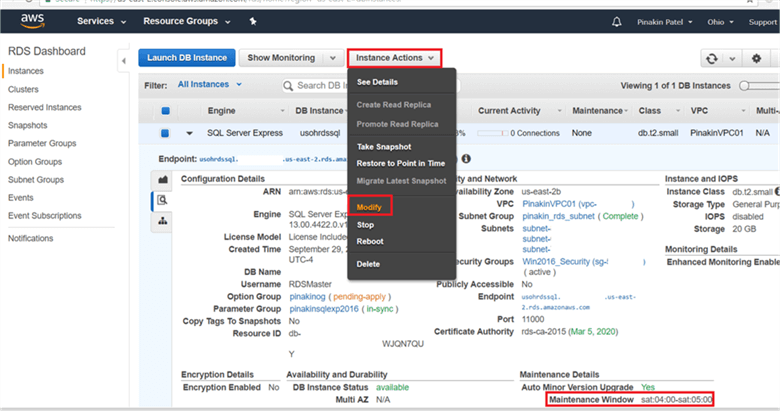The height and width of the screenshot is (411, 780).
Task: Select Reboot in the actions menu
Action: (370, 241)
